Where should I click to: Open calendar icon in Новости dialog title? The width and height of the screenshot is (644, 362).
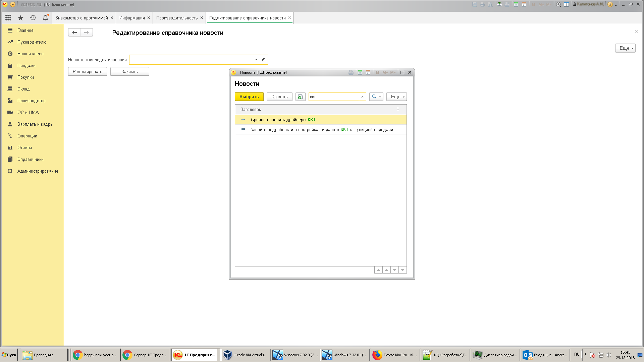click(x=368, y=72)
